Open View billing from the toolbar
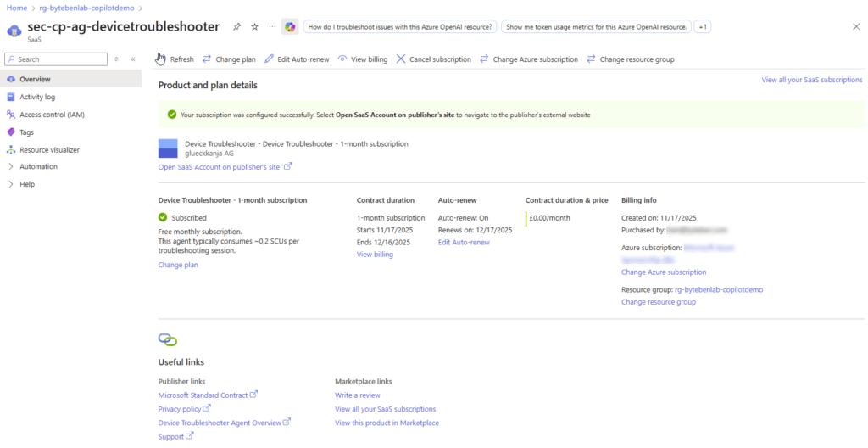The image size is (868, 448). pyautogui.click(x=363, y=59)
